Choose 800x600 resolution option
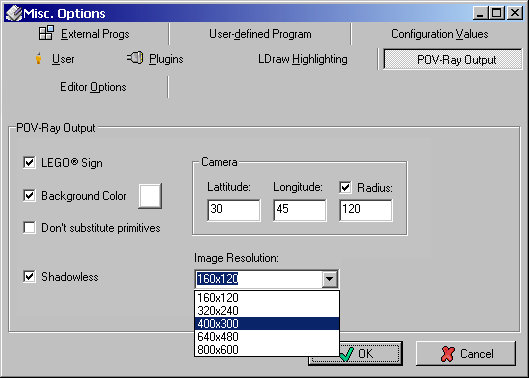The image size is (529, 378). pos(267,349)
